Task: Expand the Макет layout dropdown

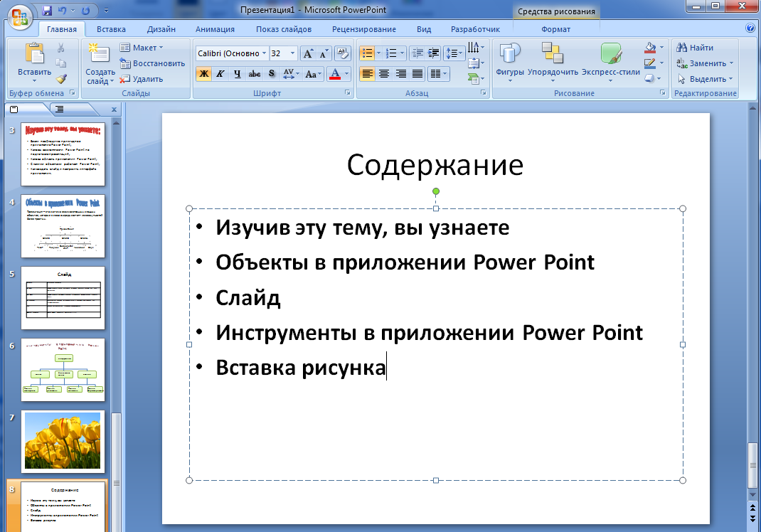Action: point(142,48)
